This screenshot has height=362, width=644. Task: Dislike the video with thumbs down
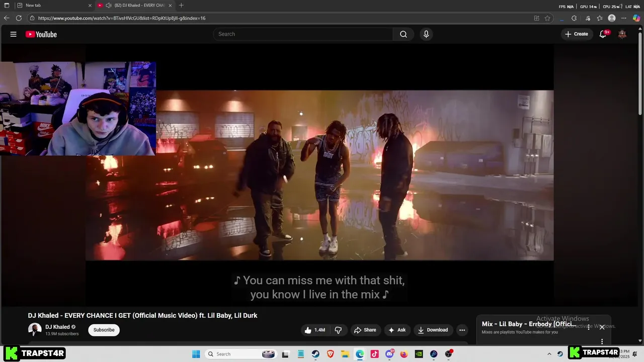tap(338, 330)
